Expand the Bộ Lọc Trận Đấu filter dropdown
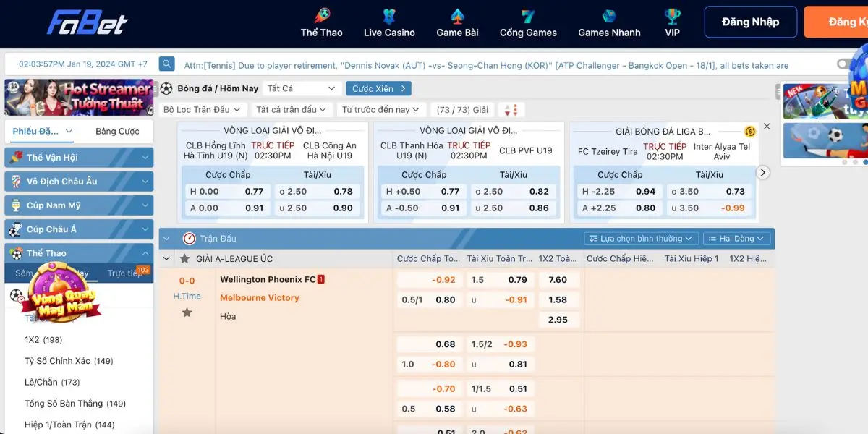The width and height of the screenshot is (868, 434). 202,110
